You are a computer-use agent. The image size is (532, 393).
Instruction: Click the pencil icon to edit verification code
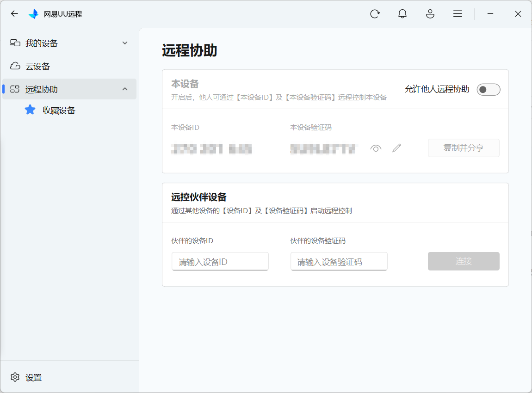(396, 148)
